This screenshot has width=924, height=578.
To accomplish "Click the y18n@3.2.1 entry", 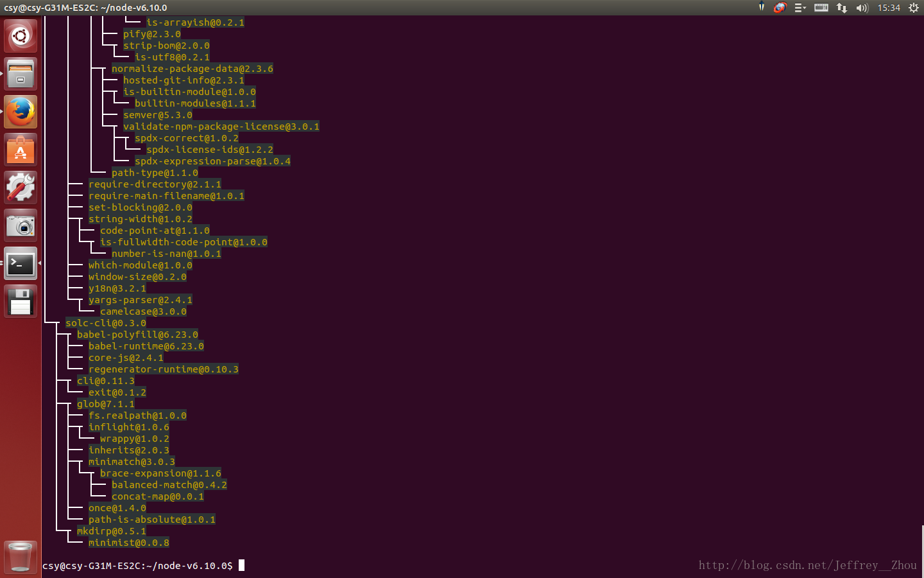I will point(117,288).
